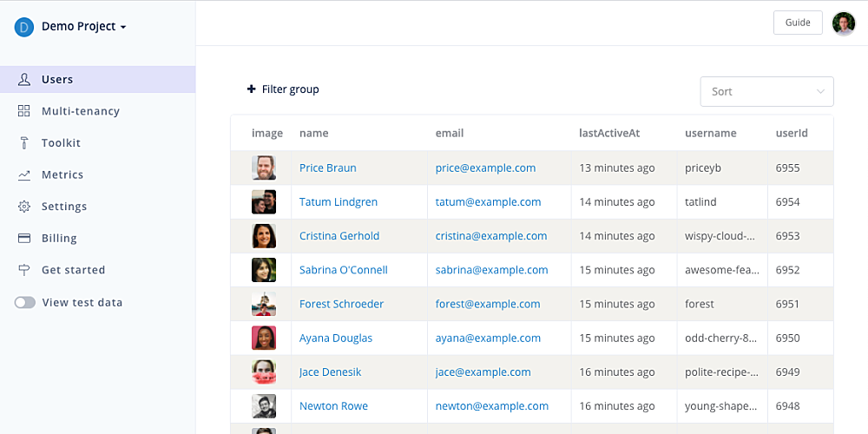Click Forest Schroeder's profile photo

[264, 304]
